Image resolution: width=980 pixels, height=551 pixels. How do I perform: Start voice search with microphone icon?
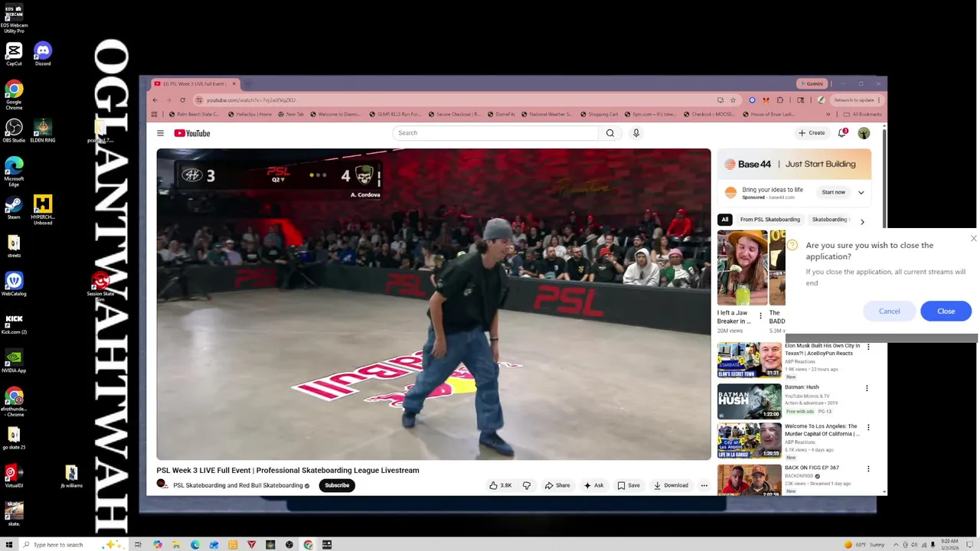pos(635,133)
